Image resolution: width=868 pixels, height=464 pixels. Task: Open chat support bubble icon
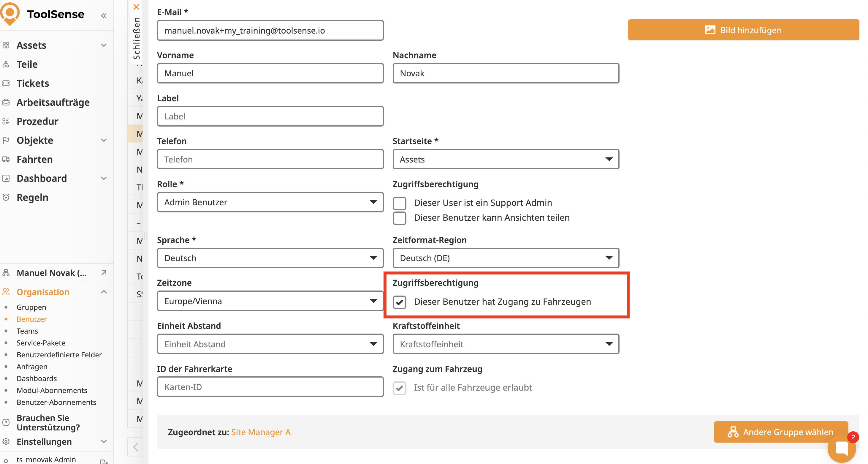coord(841,449)
